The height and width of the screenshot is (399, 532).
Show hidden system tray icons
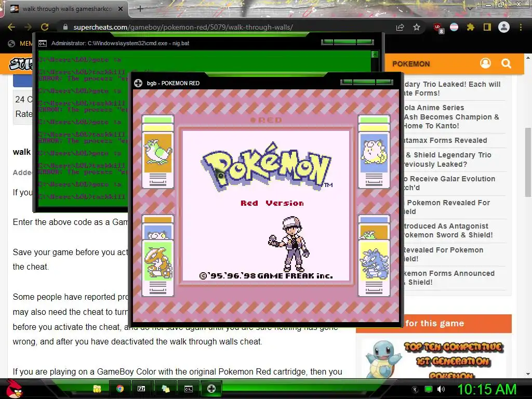[415, 390]
